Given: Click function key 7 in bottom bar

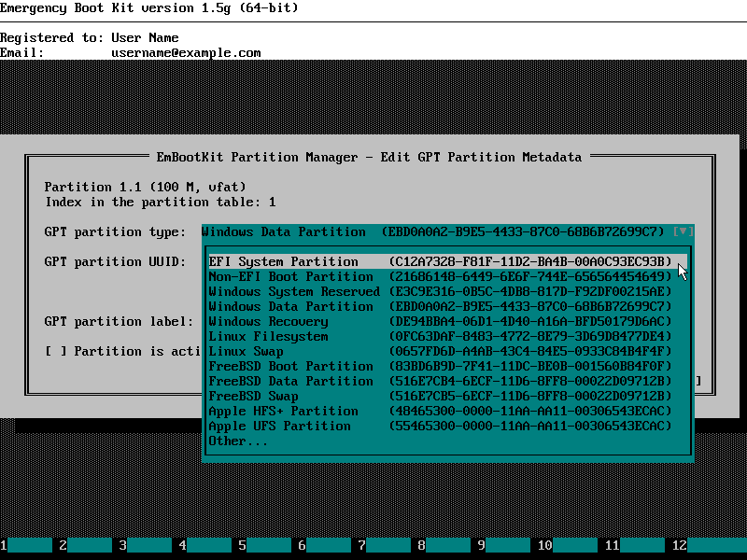Looking at the screenshot, I should click(385, 545).
